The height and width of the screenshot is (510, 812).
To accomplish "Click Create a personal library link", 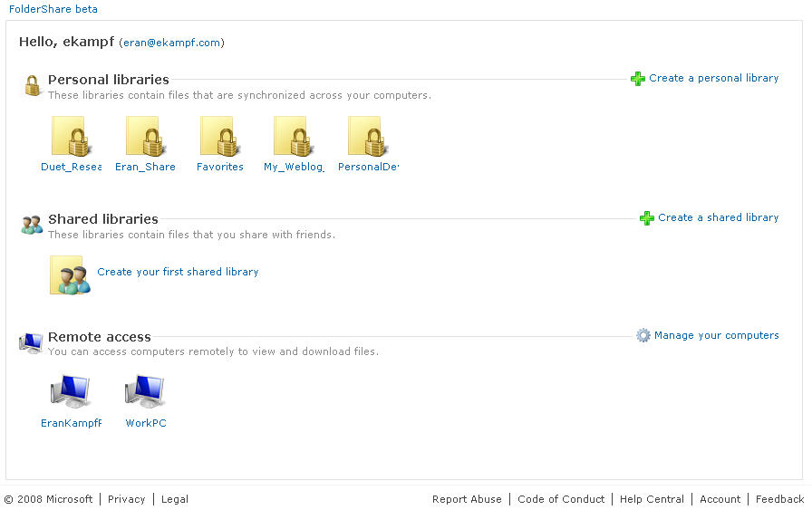I will point(713,78).
